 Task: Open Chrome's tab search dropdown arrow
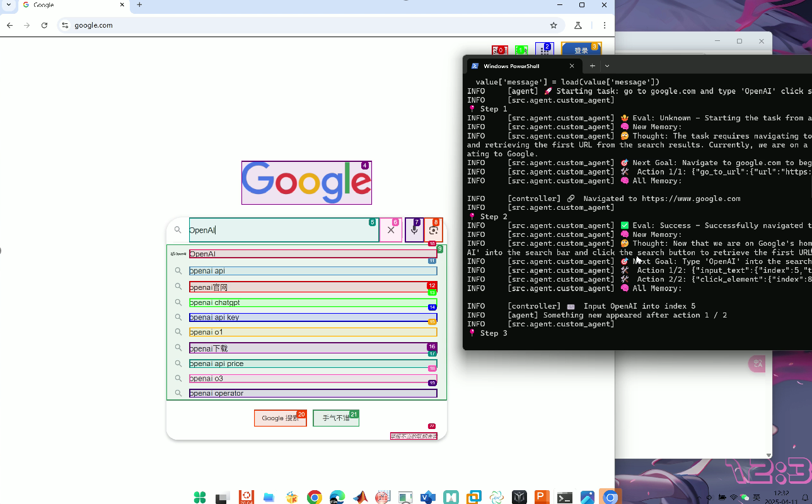(9, 4)
